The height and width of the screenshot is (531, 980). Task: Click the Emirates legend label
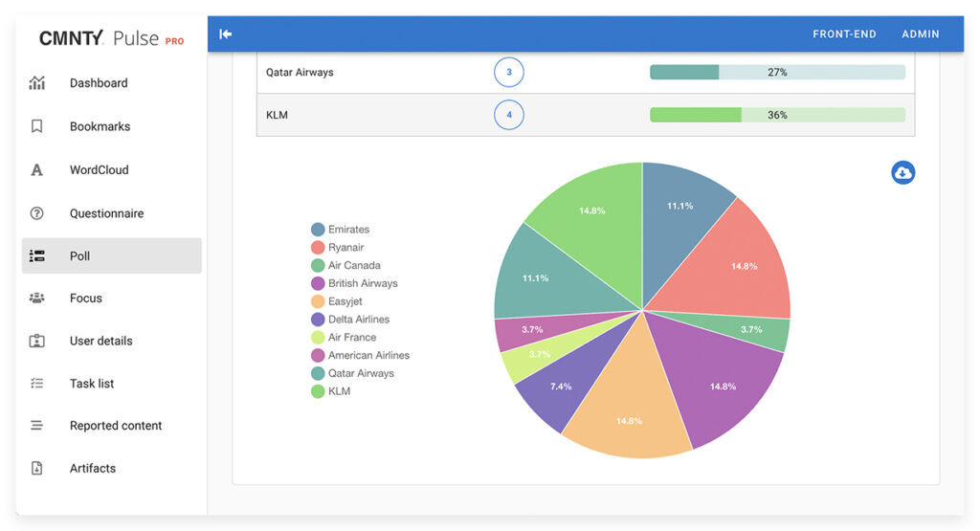pos(348,230)
